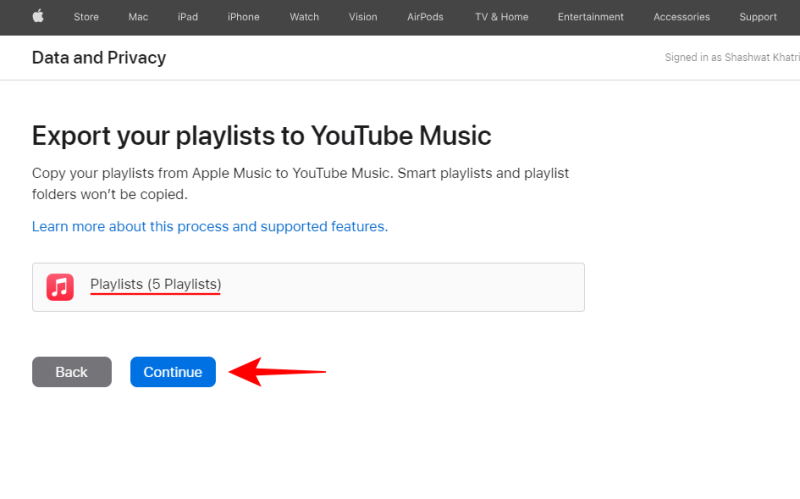Open the Mac menu item

[138, 17]
